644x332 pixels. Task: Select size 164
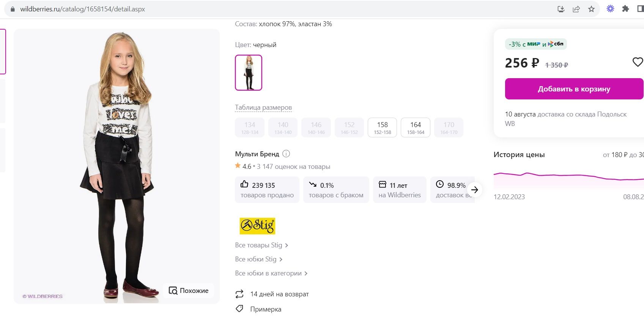click(416, 127)
